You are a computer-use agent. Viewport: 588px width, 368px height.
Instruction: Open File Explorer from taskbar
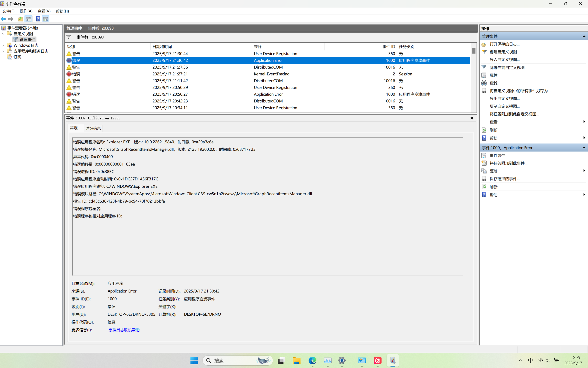tap(296, 360)
